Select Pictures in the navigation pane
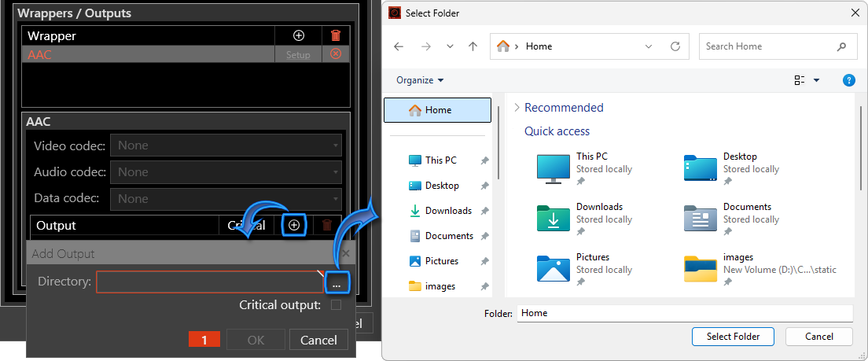The height and width of the screenshot is (361, 868). click(x=442, y=261)
